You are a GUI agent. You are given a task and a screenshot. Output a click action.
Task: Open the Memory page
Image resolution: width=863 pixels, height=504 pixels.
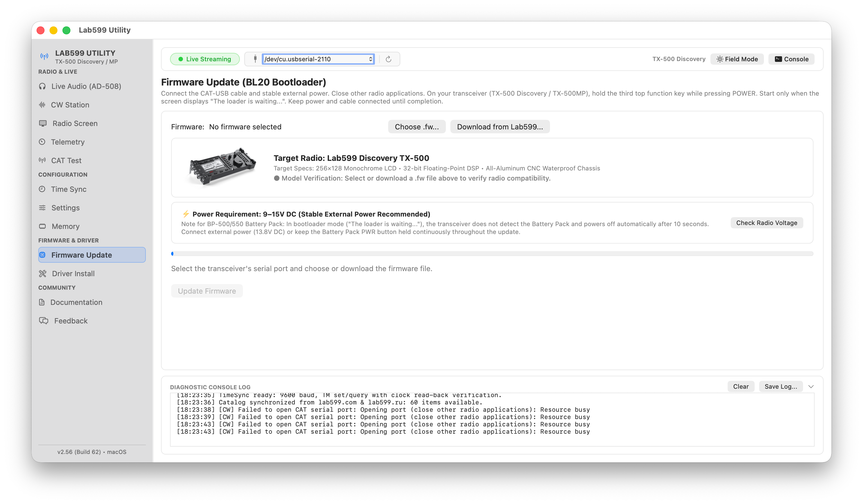coord(92,226)
